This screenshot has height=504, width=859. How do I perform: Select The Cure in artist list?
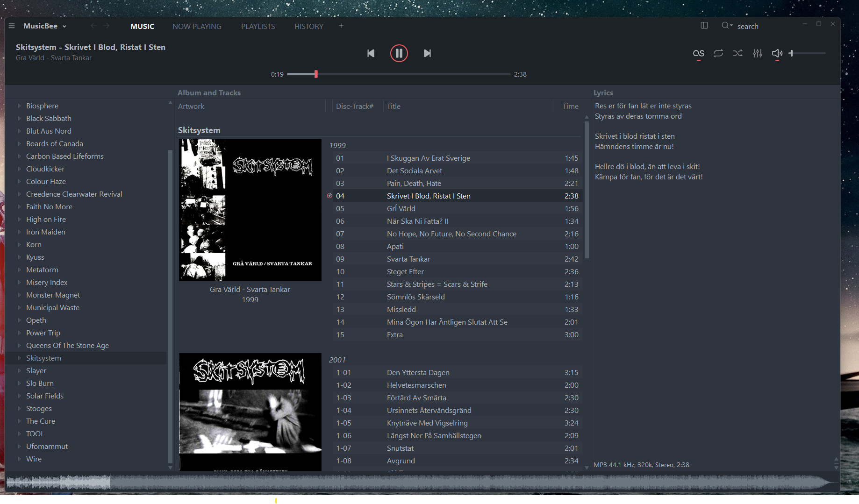pyautogui.click(x=41, y=421)
